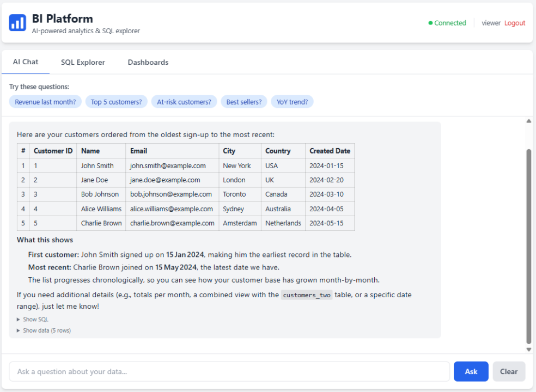Click the green Connected status indicator
Image resolution: width=536 pixels, height=392 pixels.
(x=447, y=23)
